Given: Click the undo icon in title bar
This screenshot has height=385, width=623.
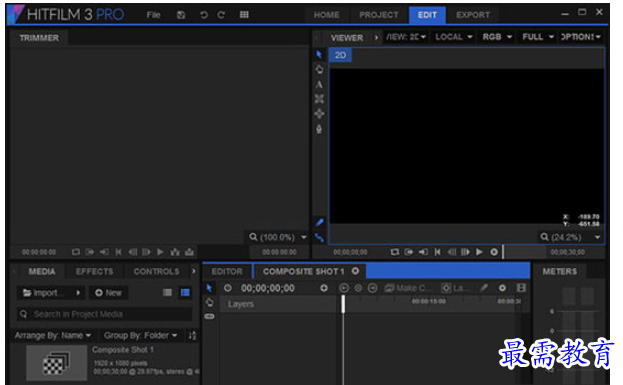Looking at the screenshot, I should click(203, 15).
